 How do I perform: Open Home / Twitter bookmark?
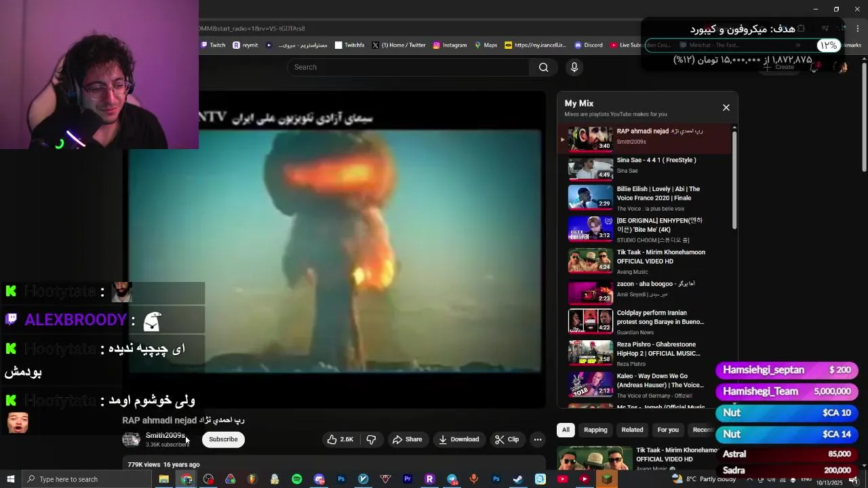click(x=399, y=45)
